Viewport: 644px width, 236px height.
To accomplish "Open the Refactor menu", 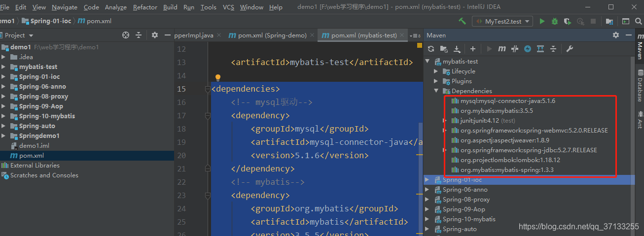I will (145, 7).
